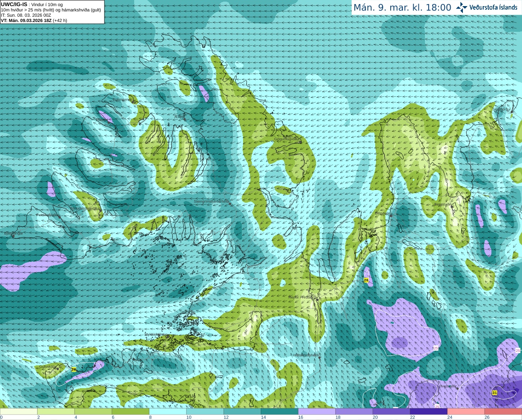The height and width of the screenshot is (420, 522).
Task: Click the yellow 28 gust marker near Gufuskálar
Action: pos(74,369)
